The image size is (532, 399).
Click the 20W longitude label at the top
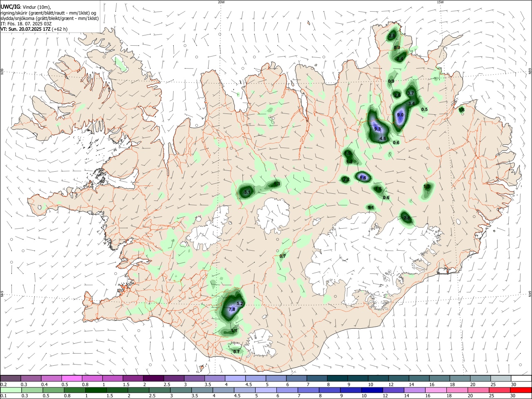click(x=221, y=2)
